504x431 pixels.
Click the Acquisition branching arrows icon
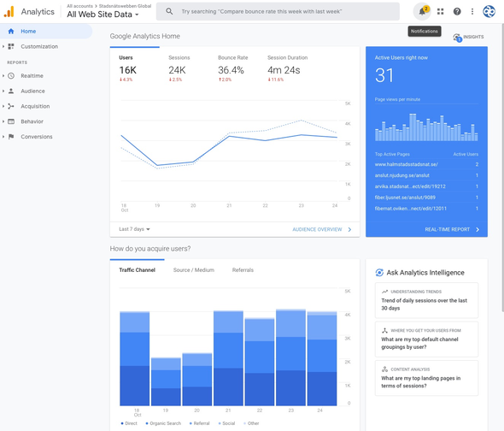click(11, 106)
